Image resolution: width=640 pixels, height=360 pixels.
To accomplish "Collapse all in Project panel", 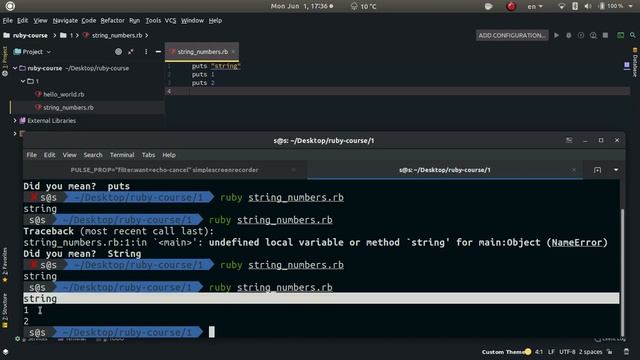I will (x=131, y=52).
